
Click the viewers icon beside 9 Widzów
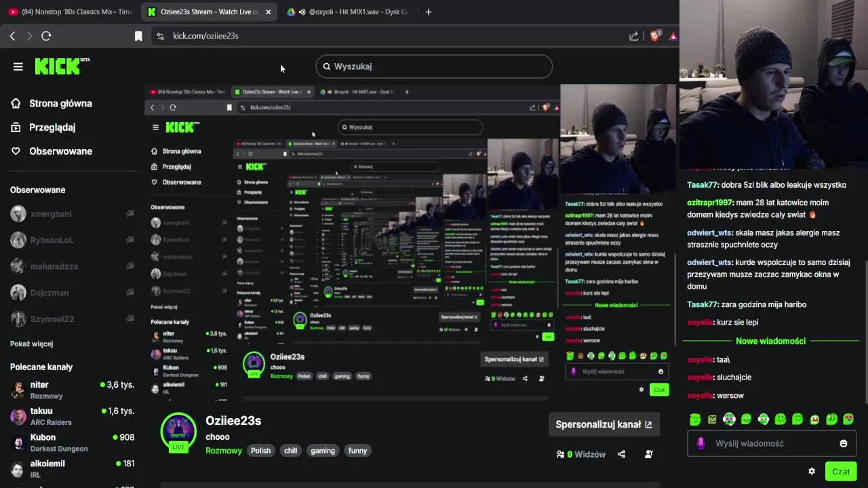(560, 454)
